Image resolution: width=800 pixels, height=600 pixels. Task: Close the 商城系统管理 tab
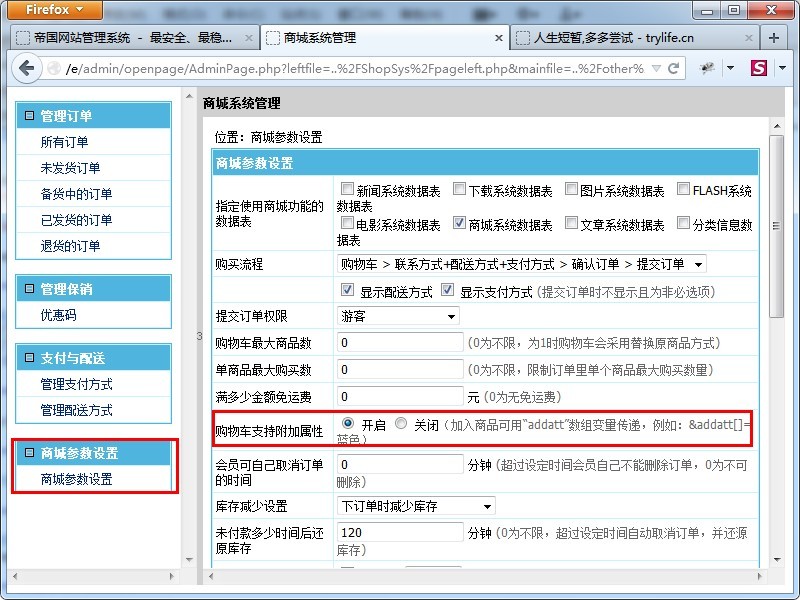(499, 38)
